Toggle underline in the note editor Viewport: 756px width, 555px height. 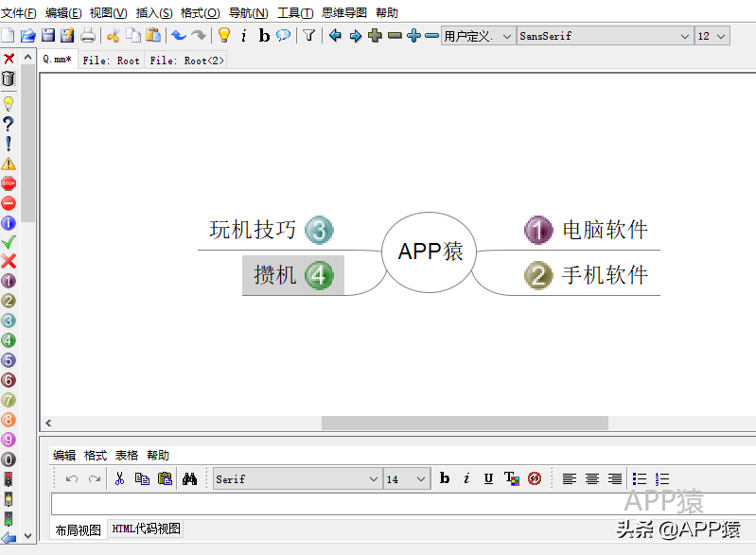tap(488, 478)
